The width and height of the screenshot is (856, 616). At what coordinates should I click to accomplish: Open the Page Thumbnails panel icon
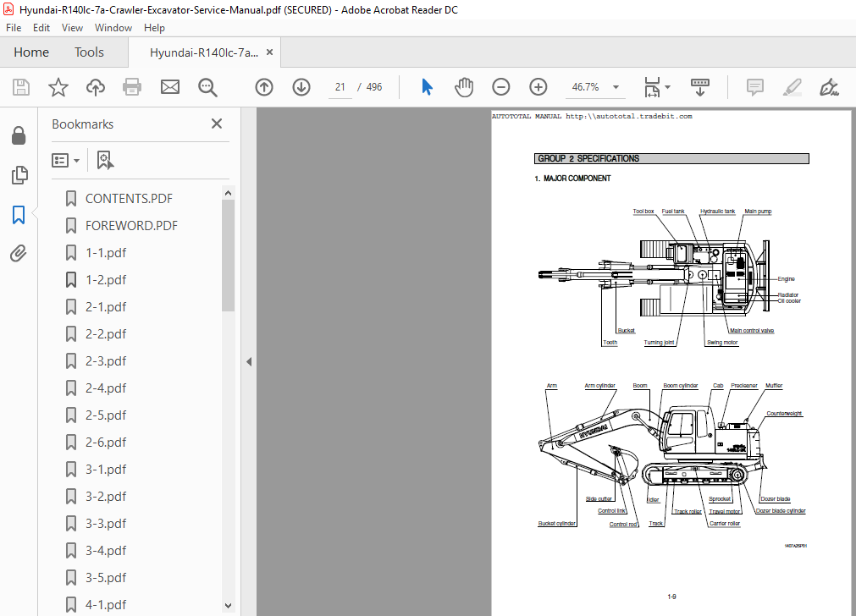point(19,175)
